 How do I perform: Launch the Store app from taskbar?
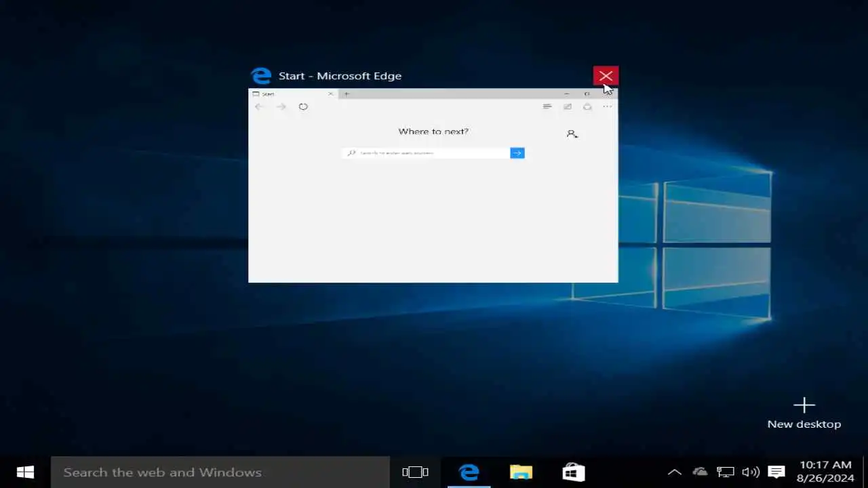pos(574,472)
